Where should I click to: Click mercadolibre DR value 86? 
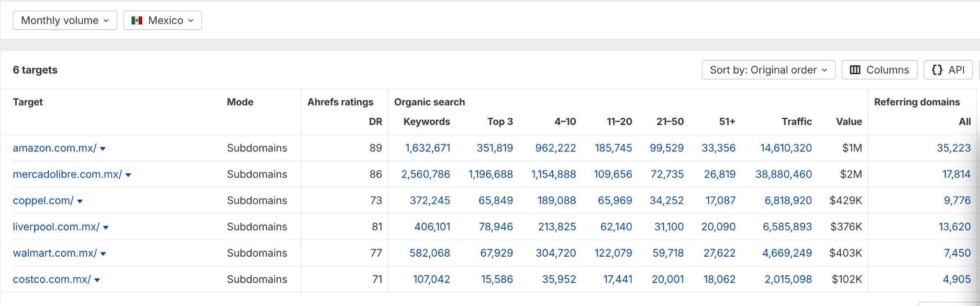click(376, 174)
